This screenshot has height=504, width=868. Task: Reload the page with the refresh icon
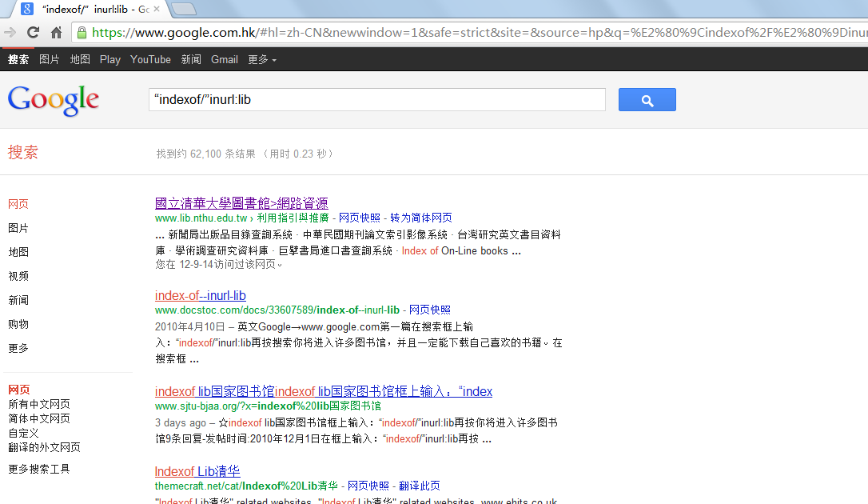point(34,33)
